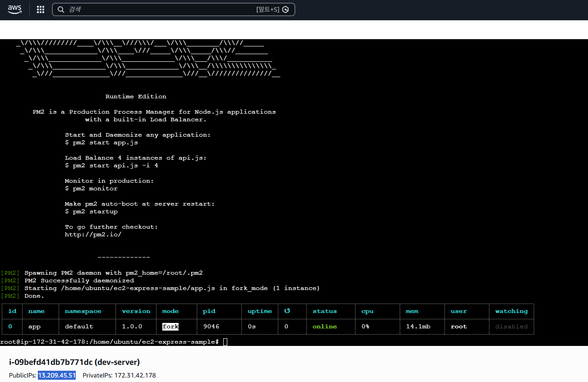
Task: Click '$ pm2 monitor' line
Action: coord(91,189)
